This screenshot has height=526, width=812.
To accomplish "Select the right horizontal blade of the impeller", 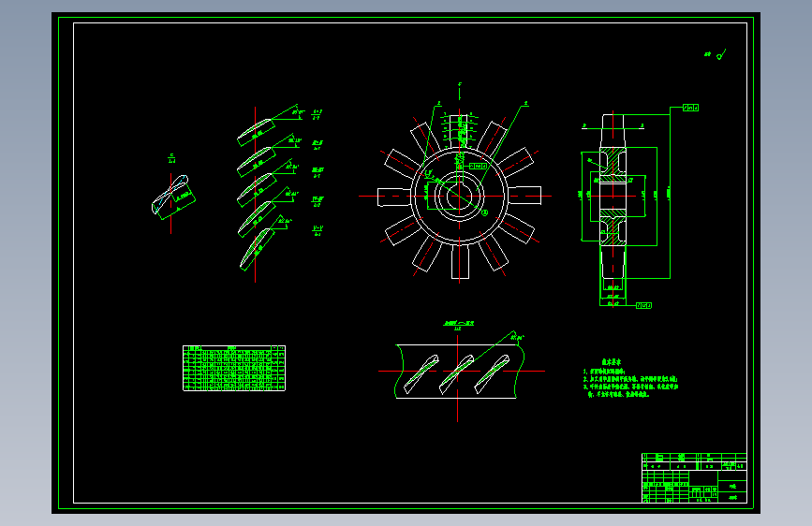I will pyautogui.click(x=524, y=196).
